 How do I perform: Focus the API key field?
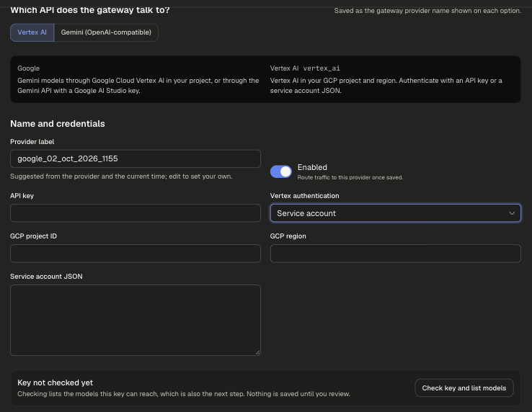point(136,213)
